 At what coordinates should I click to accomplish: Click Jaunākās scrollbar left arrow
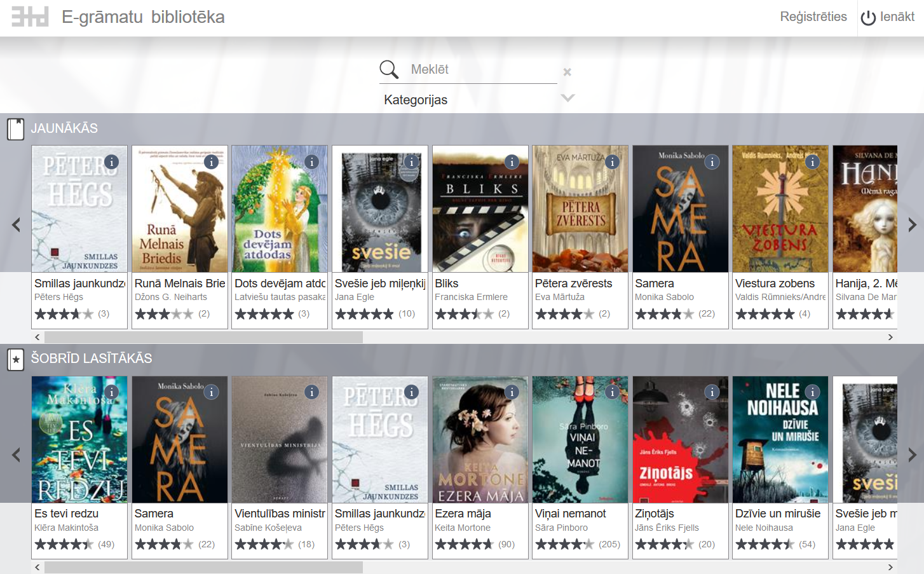click(37, 337)
